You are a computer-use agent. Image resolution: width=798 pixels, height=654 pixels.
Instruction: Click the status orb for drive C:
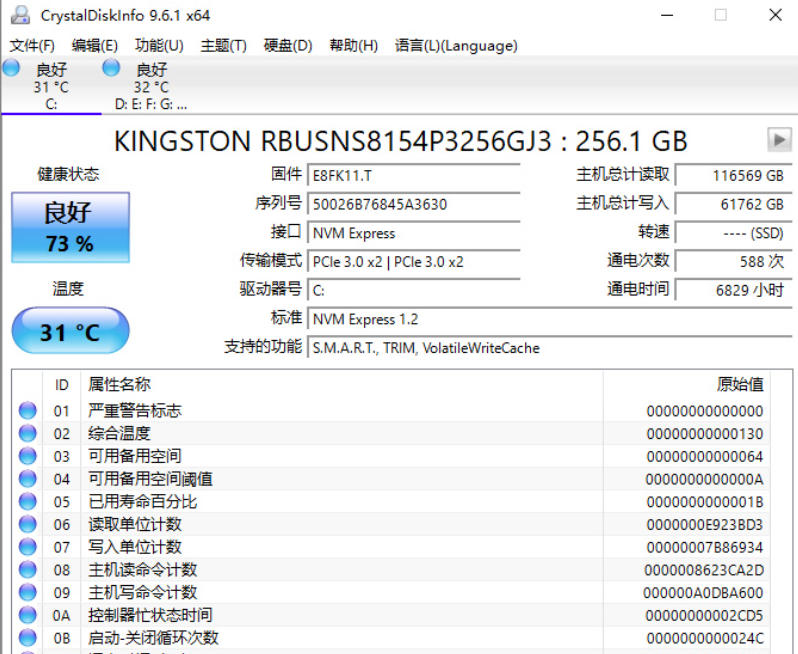(x=11, y=68)
